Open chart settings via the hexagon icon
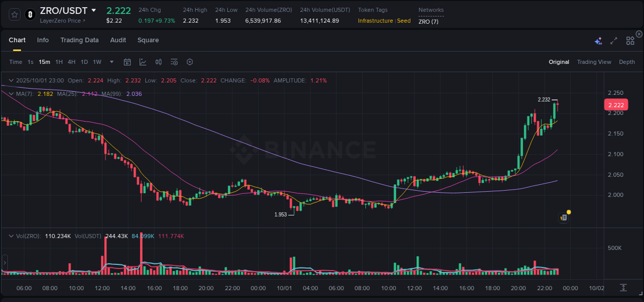The width and height of the screenshot is (644, 302). (190, 62)
